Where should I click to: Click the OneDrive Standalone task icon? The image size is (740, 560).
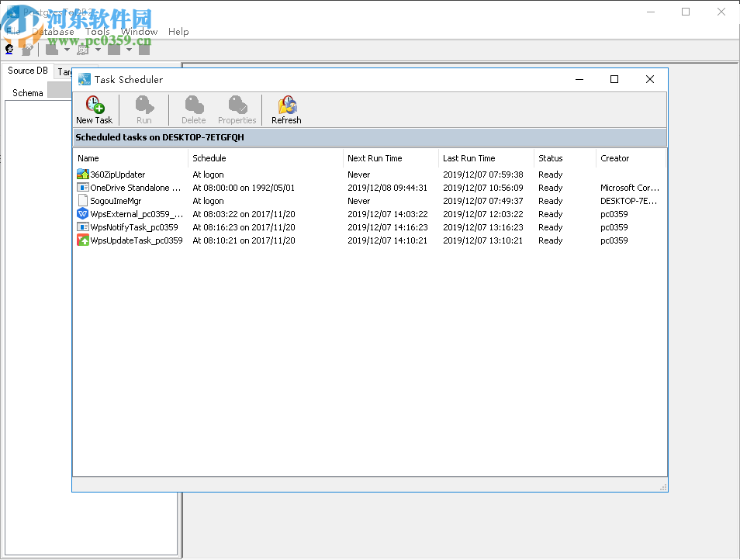[x=82, y=187]
